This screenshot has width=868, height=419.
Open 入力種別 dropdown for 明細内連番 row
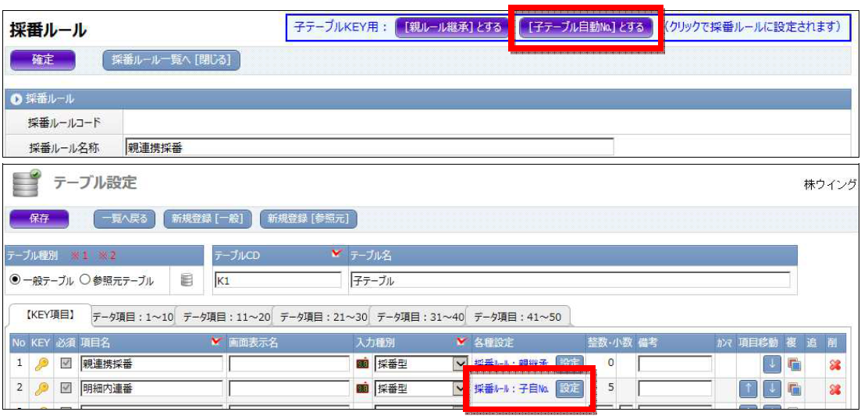coord(459,388)
